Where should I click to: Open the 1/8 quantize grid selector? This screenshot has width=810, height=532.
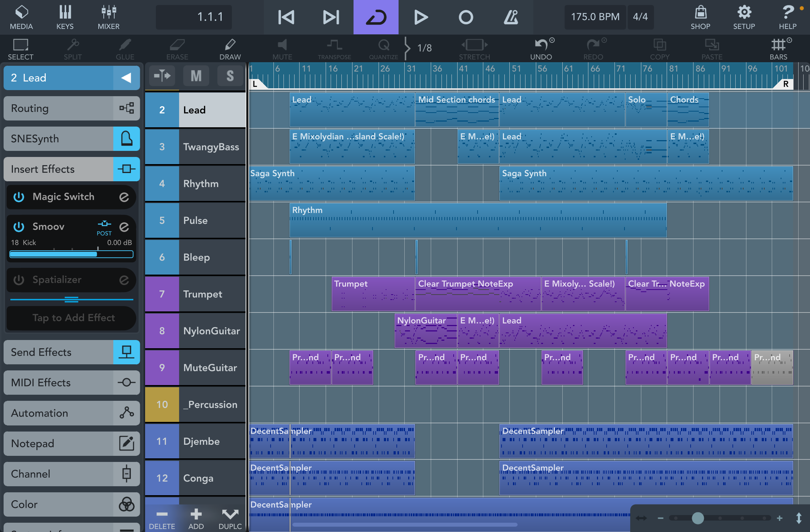[x=424, y=48]
